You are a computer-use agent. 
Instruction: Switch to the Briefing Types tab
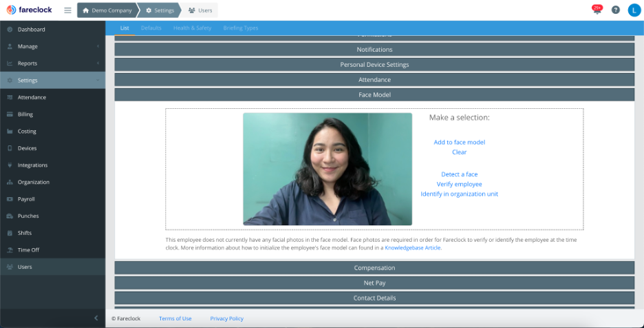point(241,28)
